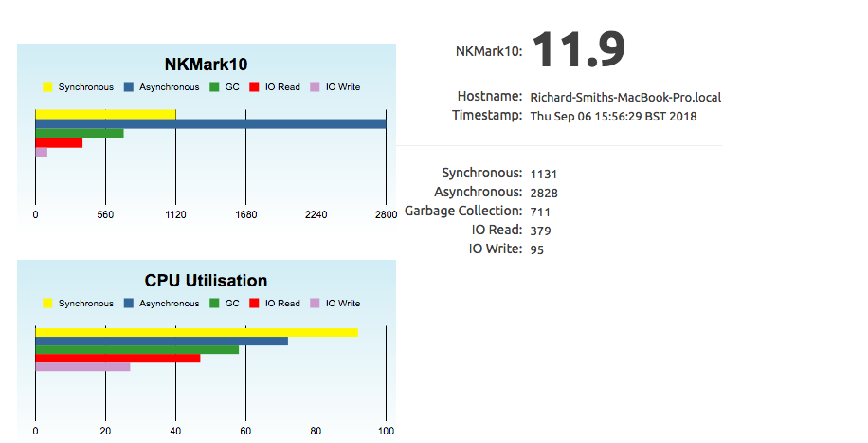Click the Garbage Collection value 711
Viewport: 868px width, 443px height.
[x=540, y=212]
